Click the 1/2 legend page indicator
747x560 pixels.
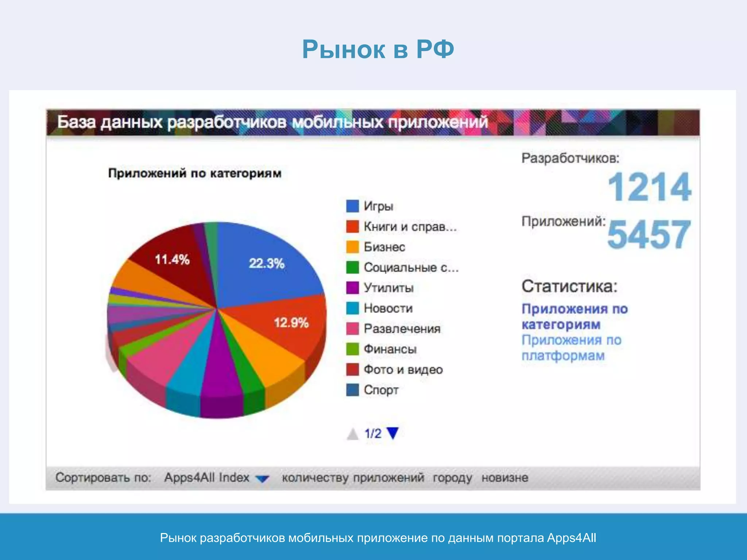373,433
